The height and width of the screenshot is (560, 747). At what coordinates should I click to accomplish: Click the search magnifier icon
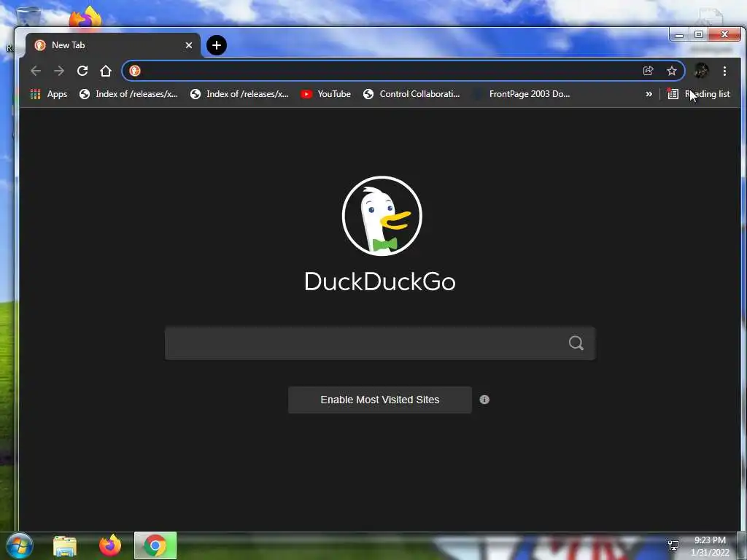tap(576, 343)
